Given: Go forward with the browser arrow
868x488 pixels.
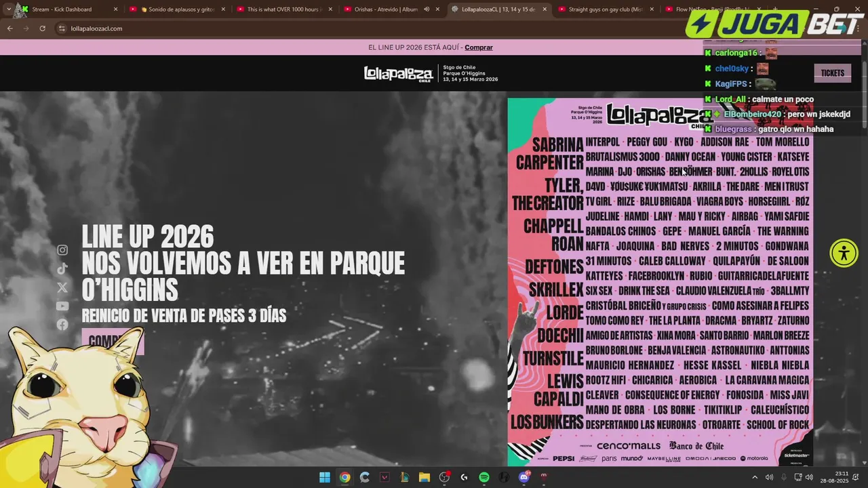Looking at the screenshot, I should (26, 28).
